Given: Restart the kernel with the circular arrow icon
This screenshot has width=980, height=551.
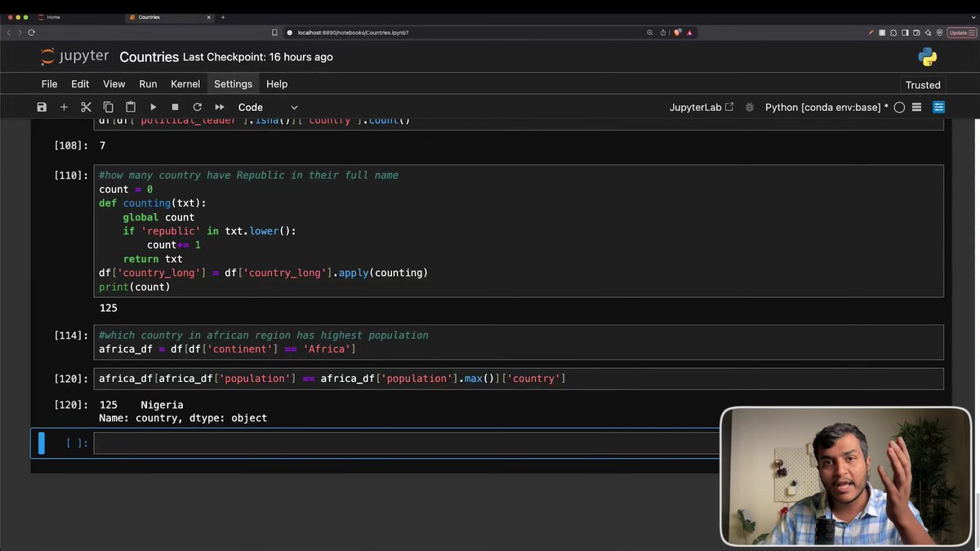Looking at the screenshot, I should [197, 107].
